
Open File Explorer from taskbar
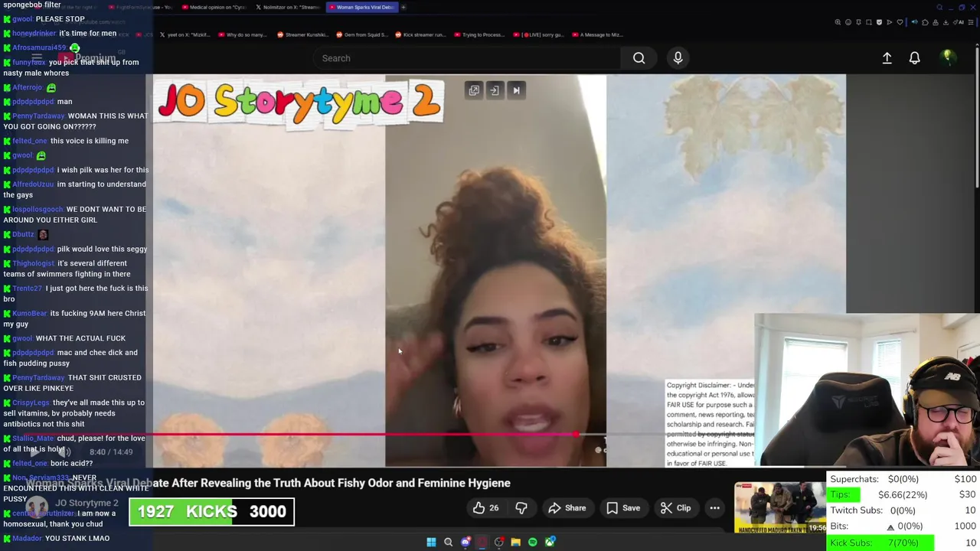pos(515,542)
